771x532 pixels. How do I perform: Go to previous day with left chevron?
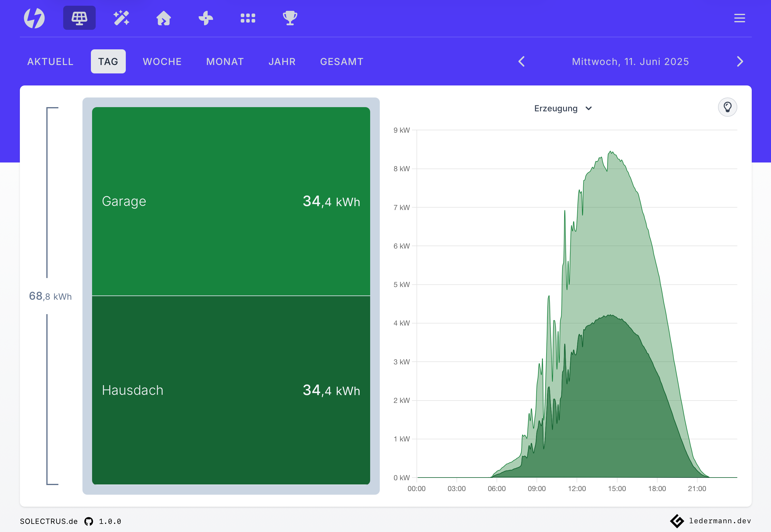(522, 62)
